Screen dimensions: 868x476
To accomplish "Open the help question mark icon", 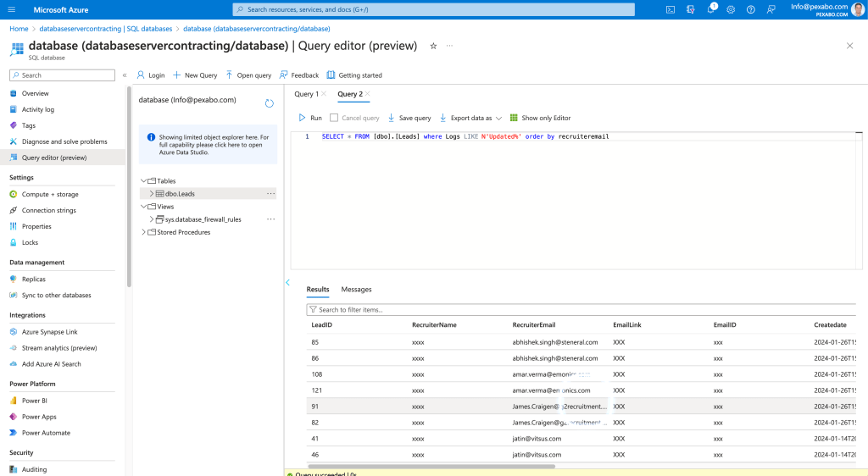I will (751, 9).
